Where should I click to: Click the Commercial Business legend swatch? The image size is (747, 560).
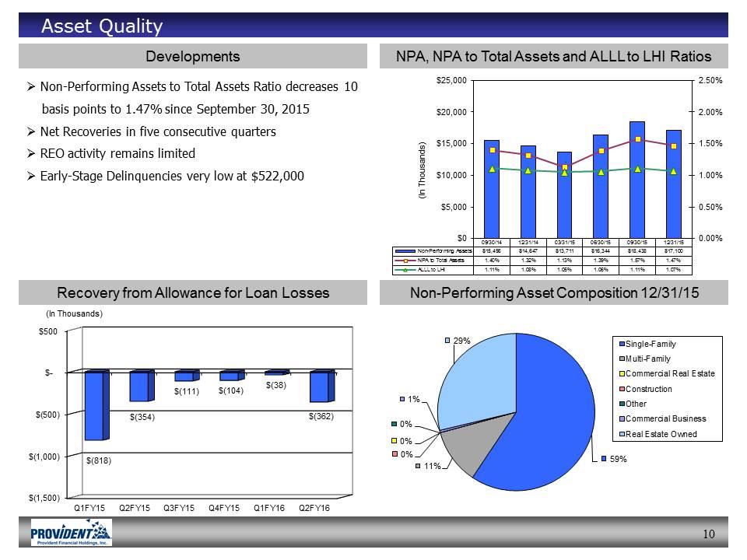pos(622,418)
